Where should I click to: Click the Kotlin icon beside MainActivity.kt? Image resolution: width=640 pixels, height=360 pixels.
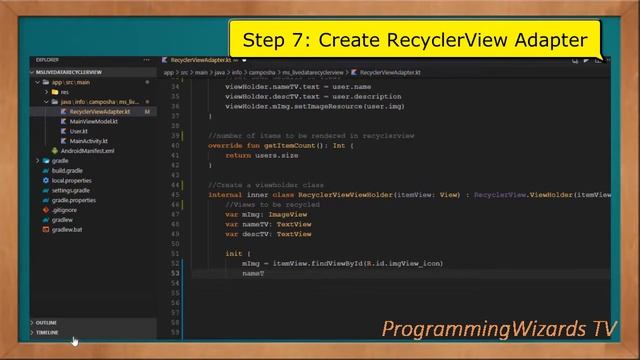tap(63, 141)
